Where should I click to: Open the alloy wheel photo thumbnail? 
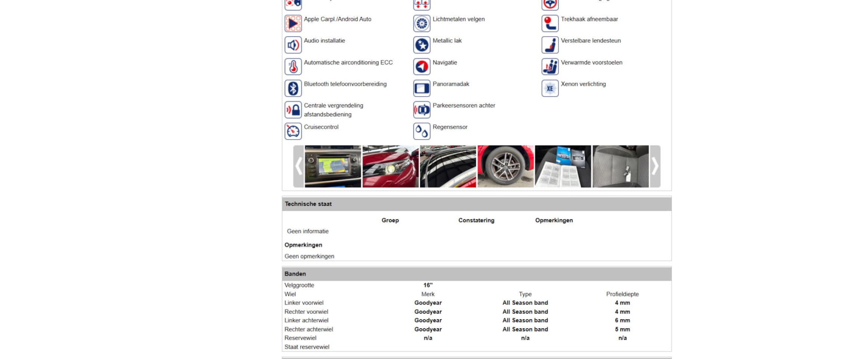click(x=506, y=166)
